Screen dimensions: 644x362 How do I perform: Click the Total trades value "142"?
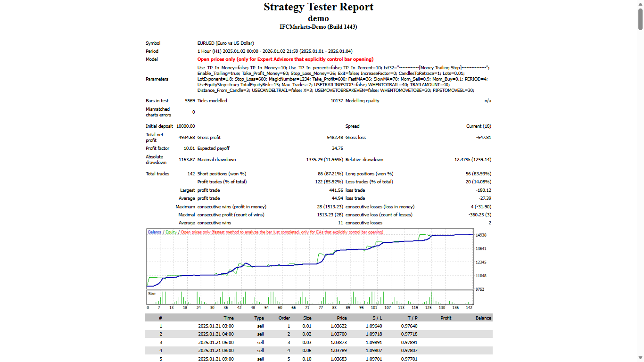pos(191,174)
